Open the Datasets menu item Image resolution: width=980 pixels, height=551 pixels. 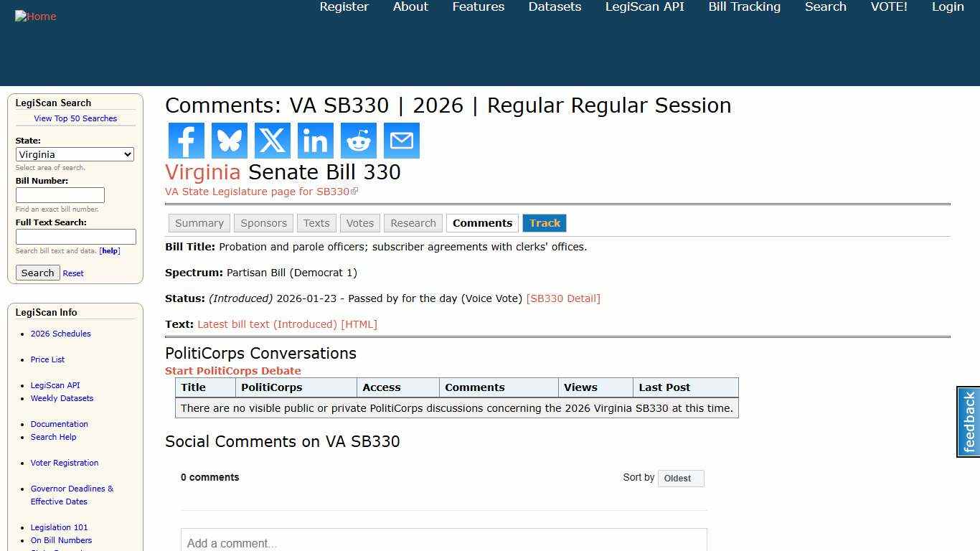555,7
